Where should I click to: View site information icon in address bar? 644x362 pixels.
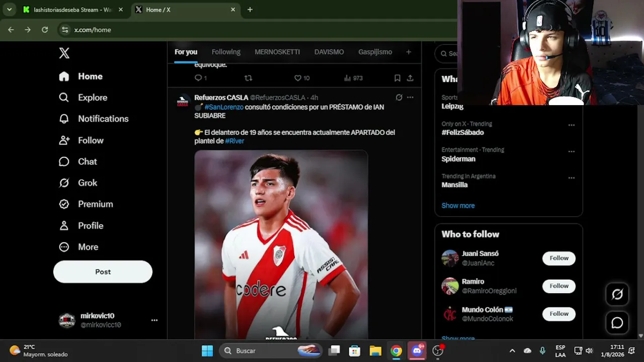pos(65,30)
